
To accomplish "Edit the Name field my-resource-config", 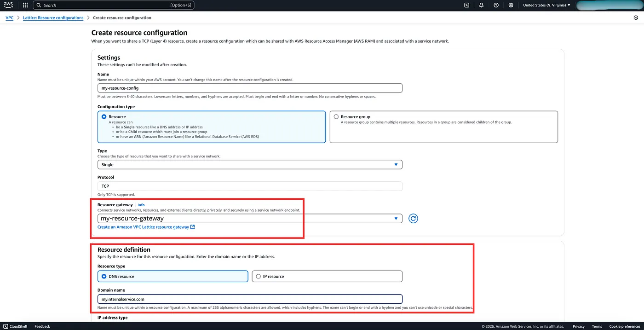I will [250, 88].
